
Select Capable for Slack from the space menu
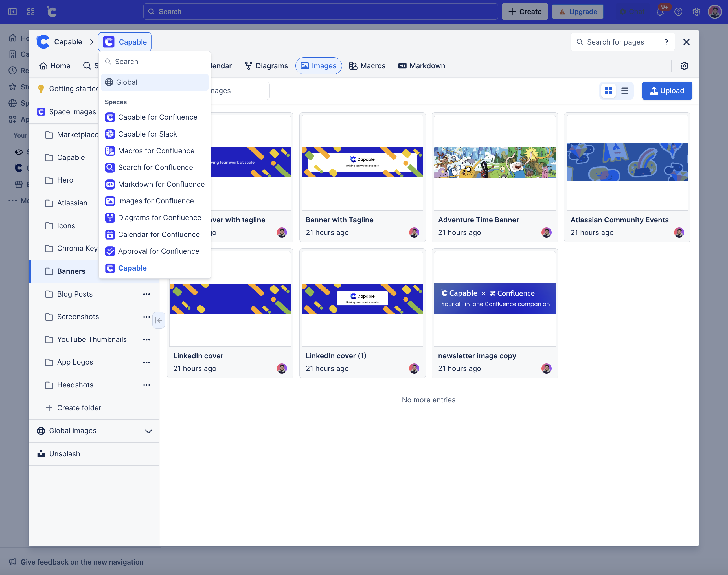(x=148, y=134)
